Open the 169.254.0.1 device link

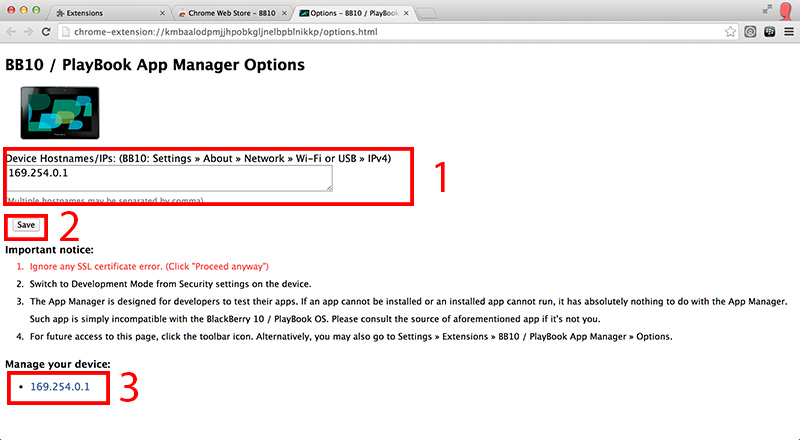click(x=60, y=387)
